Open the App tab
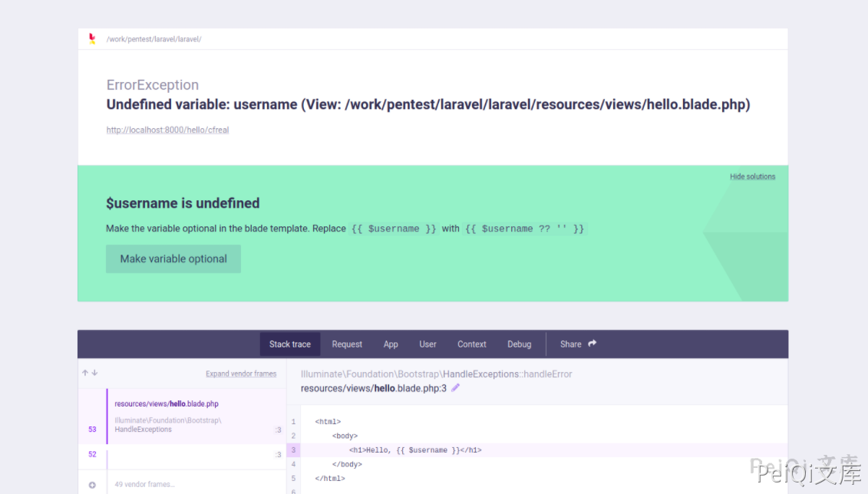This screenshot has height=494, width=868. (x=391, y=344)
